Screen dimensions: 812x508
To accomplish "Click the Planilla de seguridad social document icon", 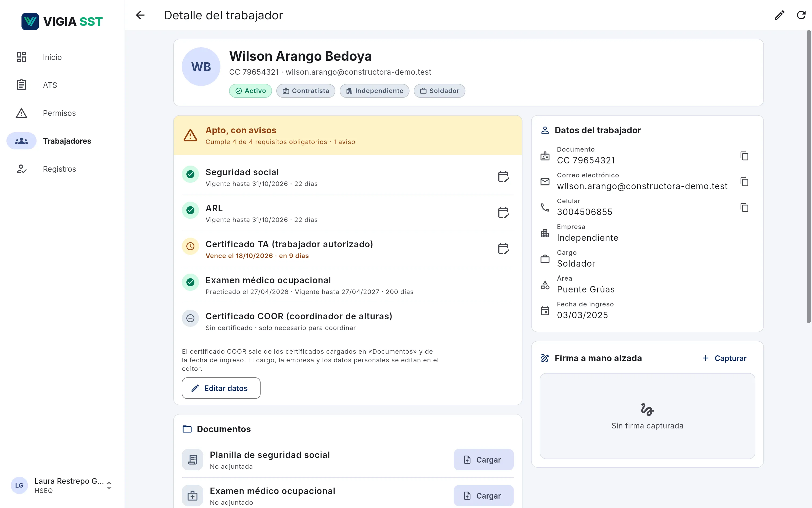I will [193, 460].
